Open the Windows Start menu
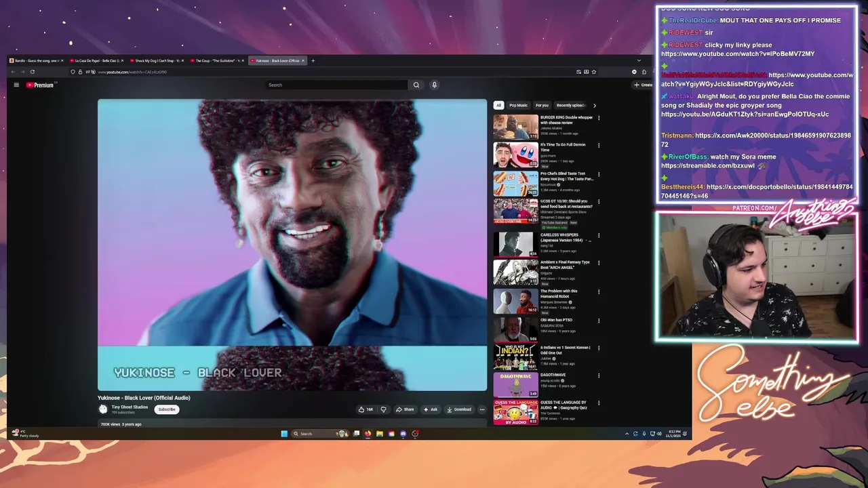This screenshot has width=868, height=488. click(x=284, y=434)
